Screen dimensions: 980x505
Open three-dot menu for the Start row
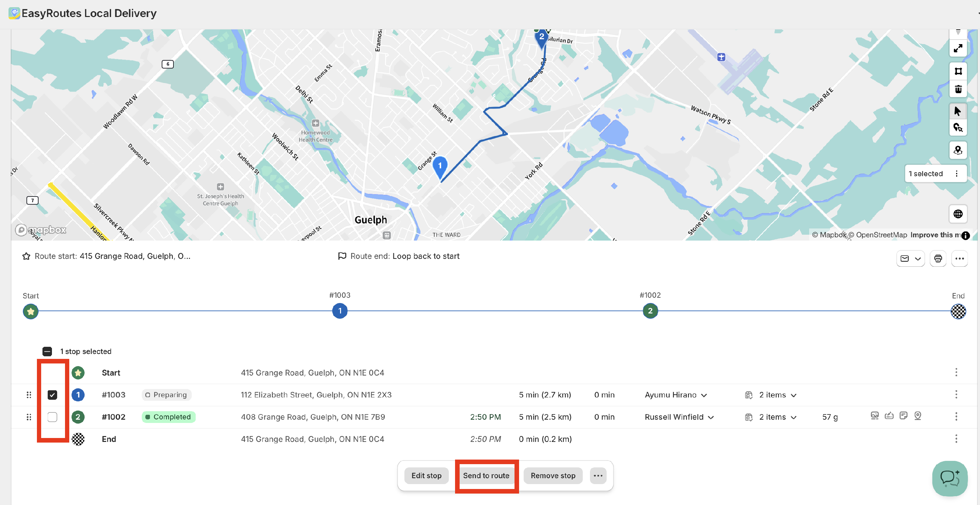[956, 372]
